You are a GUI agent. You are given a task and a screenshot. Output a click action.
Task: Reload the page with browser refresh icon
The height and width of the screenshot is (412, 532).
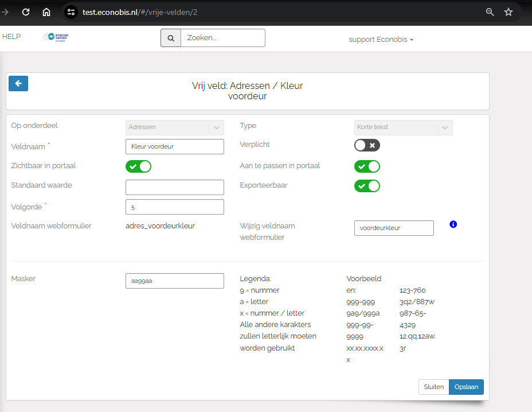[x=26, y=12]
